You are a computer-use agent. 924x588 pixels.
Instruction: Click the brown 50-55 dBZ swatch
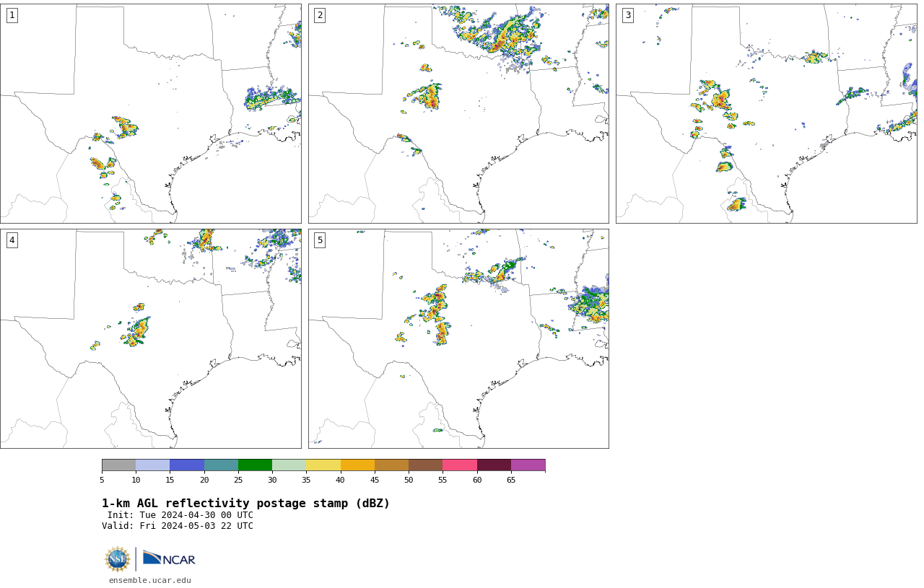pyautogui.click(x=426, y=465)
